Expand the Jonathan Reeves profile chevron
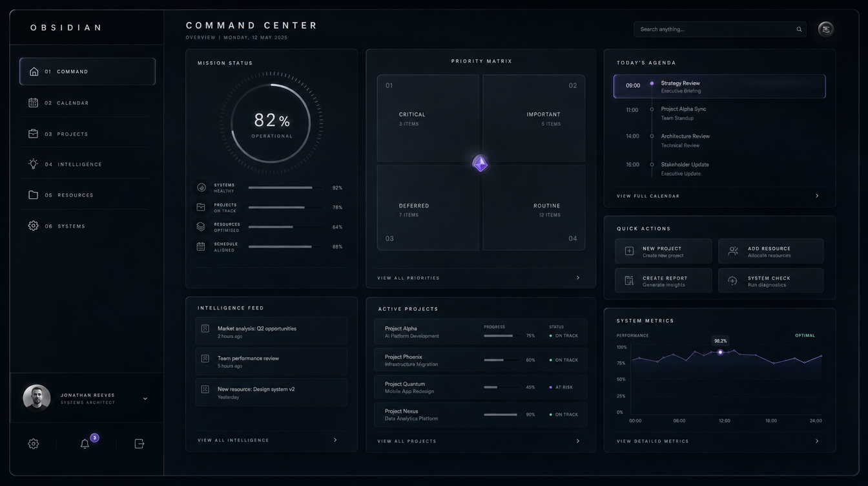Screen dimensions: 868x486 pos(145,399)
